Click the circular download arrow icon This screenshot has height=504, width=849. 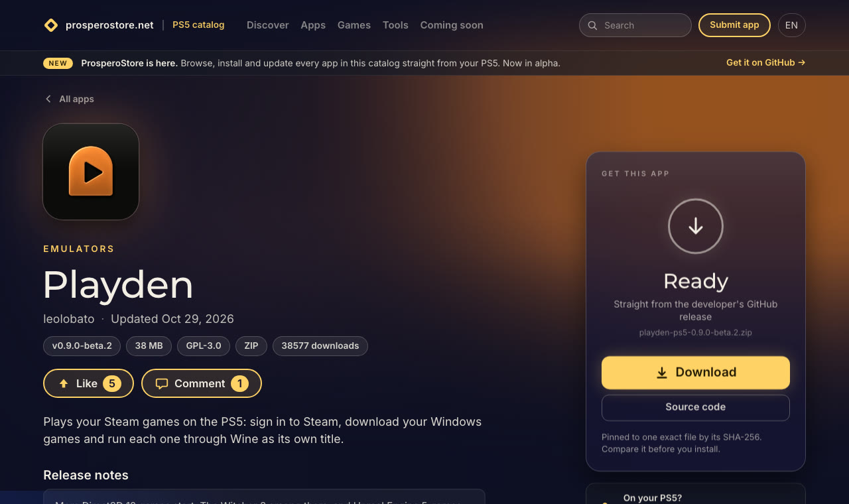click(696, 226)
